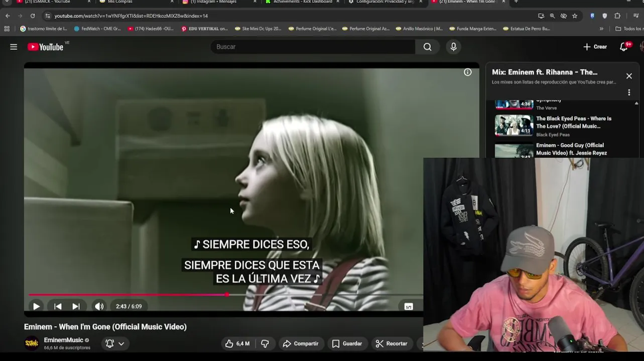The width and height of the screenshot is (644, 361).
Task: Click the search magnifier button
Action: pos(427,47)
